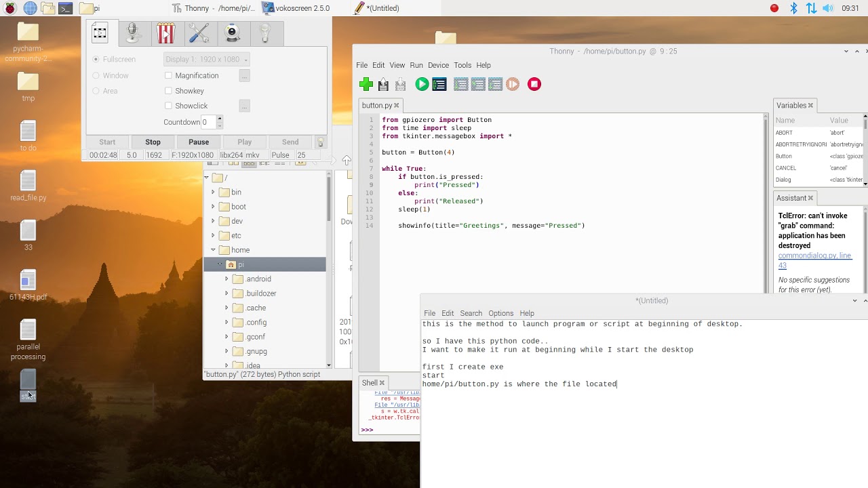Click the small bulb icon beside Send
The width and height of the screenshot is (868, 488).
pos(321,142)
